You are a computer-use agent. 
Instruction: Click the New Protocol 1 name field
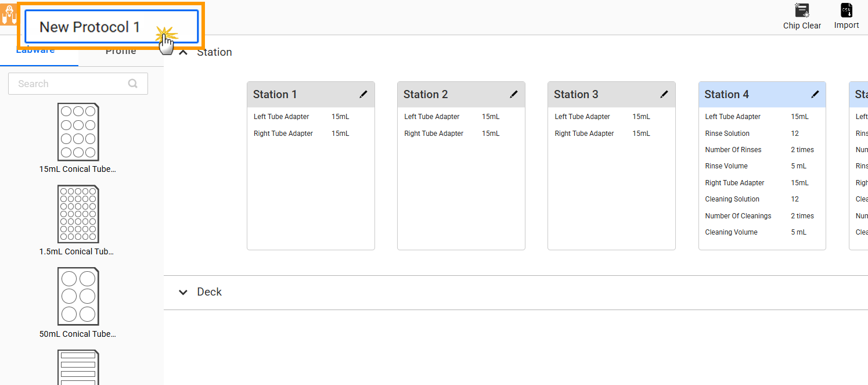(x=110, y=27)
